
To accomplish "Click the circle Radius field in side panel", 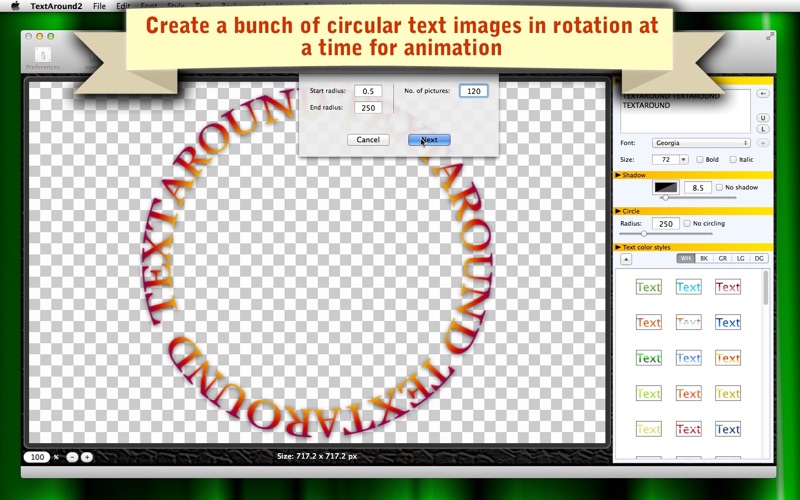I will (x=666, y=224).
